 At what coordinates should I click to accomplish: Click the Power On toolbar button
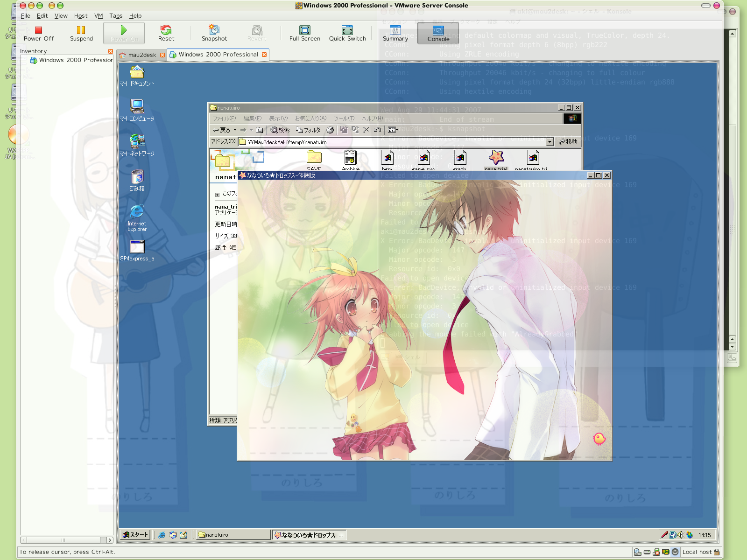(124, 33)
